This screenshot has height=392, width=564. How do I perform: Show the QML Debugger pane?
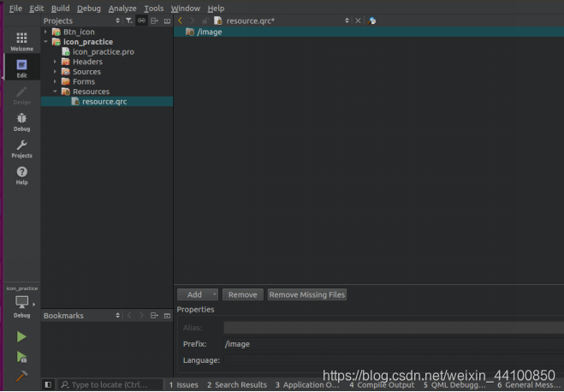454,385
